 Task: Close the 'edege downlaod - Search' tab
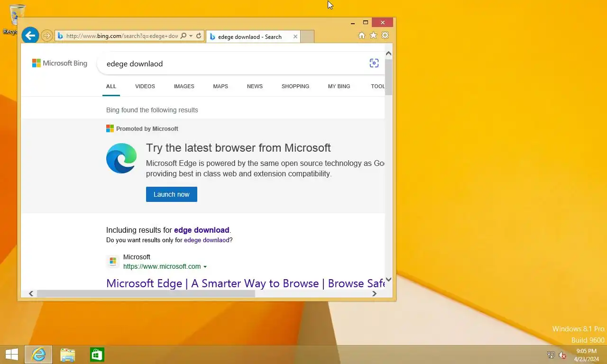[295, 36]
